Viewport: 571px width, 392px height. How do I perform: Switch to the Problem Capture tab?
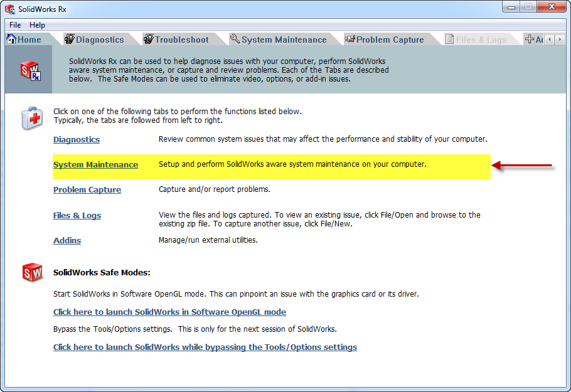tap(390, 40)
